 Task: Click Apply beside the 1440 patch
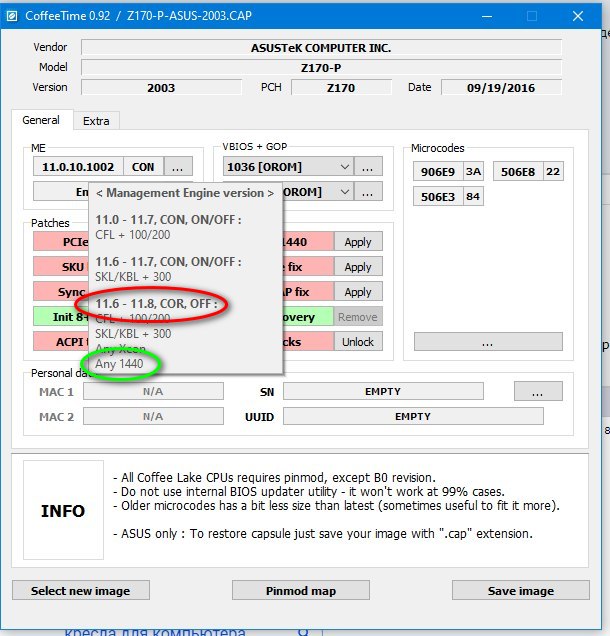(358, 242)
